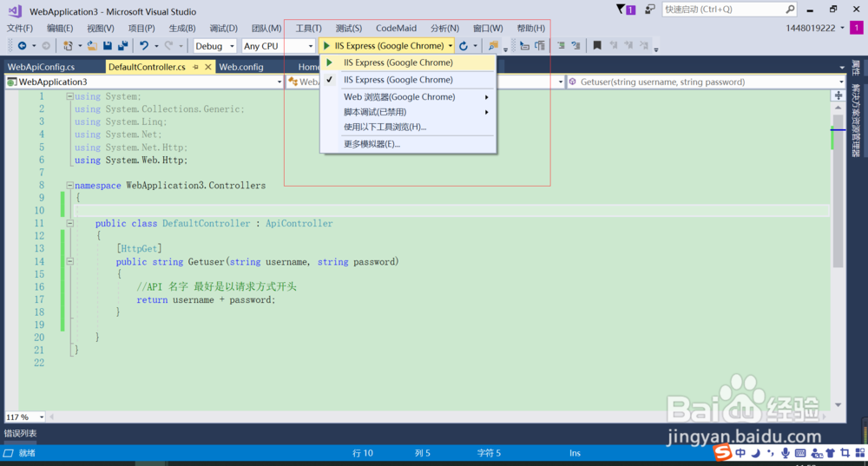Click the purple account avatar badge
The height and width of the screenshot is (466, 868).
(x=857, y=28)
